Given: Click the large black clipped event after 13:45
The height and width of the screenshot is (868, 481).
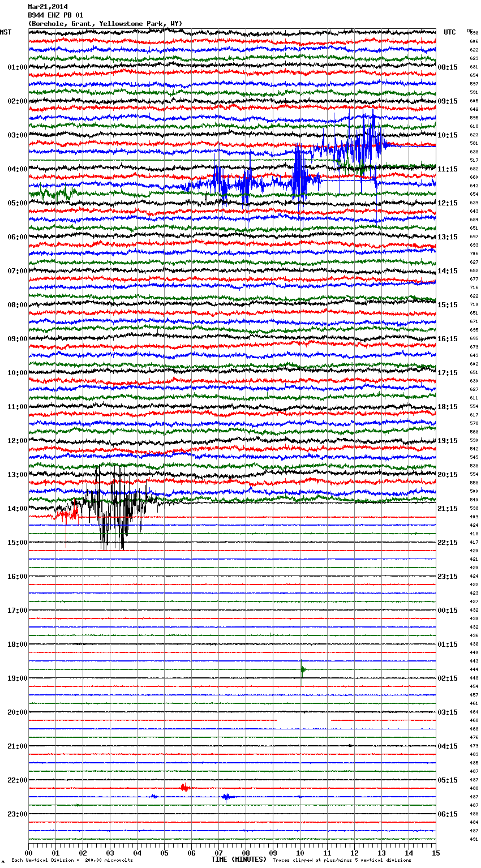Looking at the screenshot, I should click(113, 506).
